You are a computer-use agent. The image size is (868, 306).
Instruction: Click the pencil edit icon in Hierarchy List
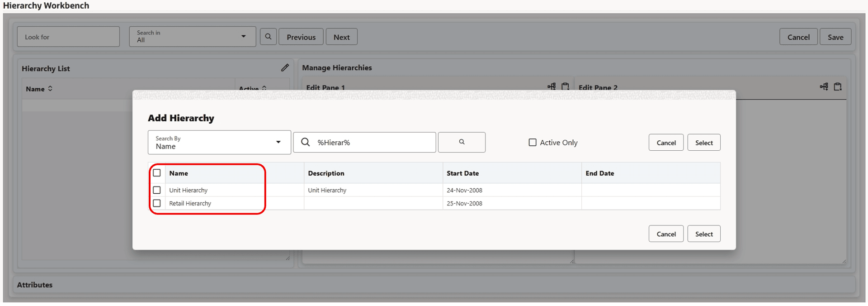[x=285, y=67]
